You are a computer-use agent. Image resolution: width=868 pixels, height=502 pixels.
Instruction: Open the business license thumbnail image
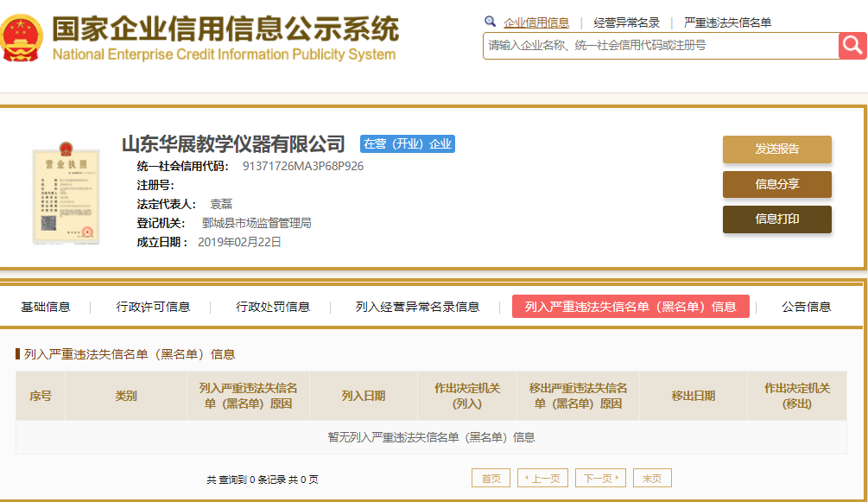coord(67,193)
